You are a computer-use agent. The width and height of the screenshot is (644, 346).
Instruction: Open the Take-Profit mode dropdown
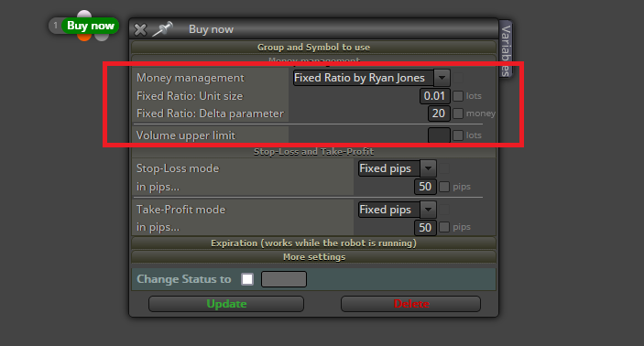398,210
